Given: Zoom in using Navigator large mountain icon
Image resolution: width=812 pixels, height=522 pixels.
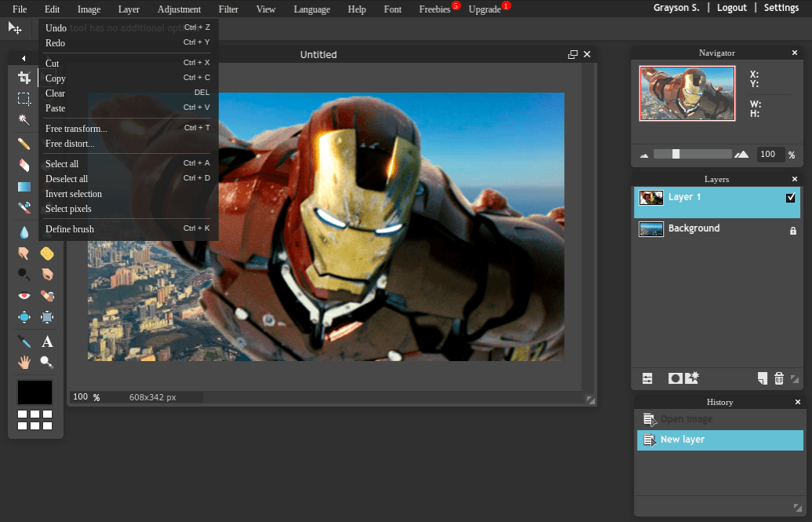Looking at the screenshot, I should click(741, 154).
